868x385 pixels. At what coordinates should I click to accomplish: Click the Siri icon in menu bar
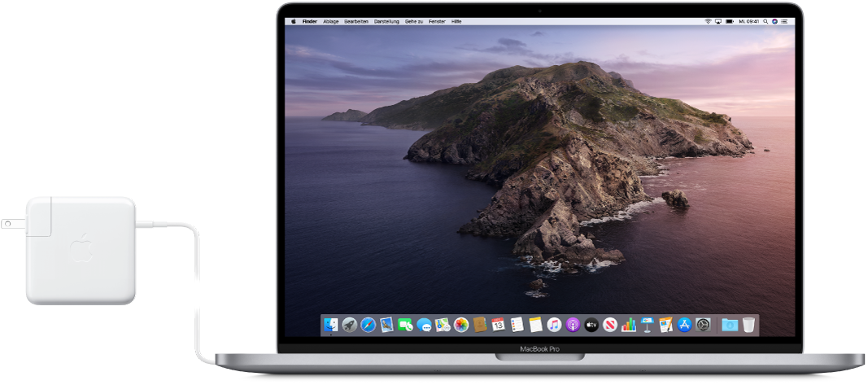(774, 21)
